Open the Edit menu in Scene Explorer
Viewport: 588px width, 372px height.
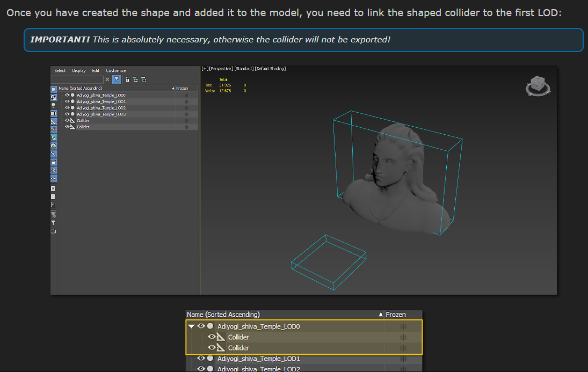[x=96, y=70]
